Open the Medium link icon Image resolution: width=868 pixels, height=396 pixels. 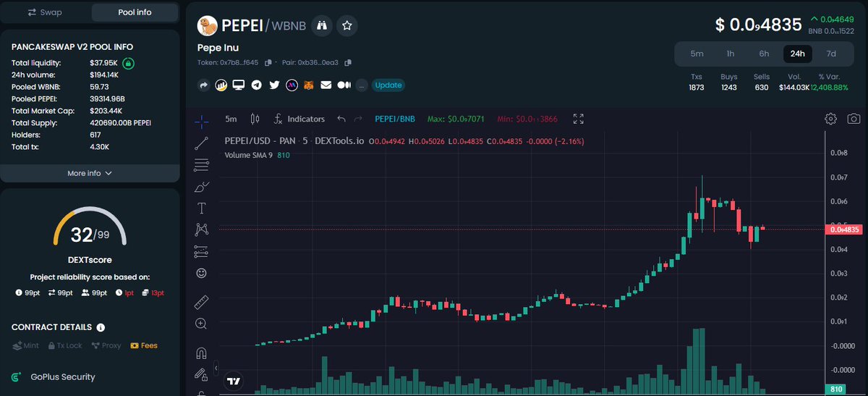click(344, 85)
